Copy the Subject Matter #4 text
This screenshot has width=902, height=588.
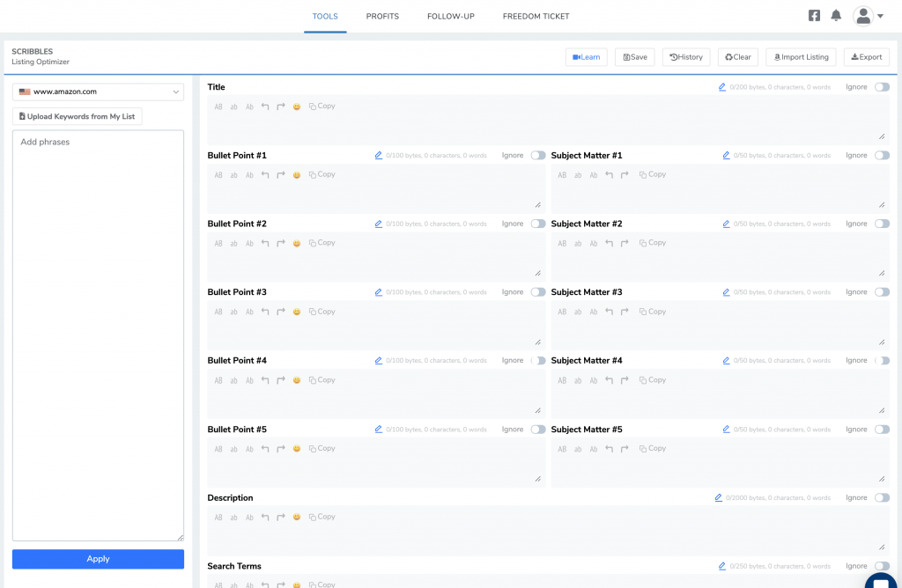tap(653, 380)
